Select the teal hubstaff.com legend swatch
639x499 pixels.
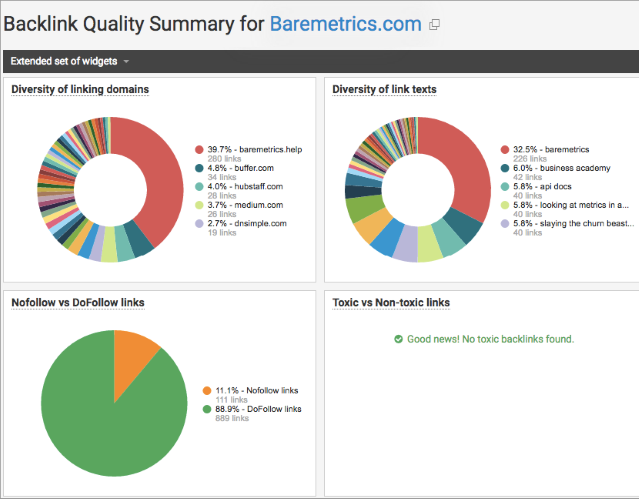(199, 186)
